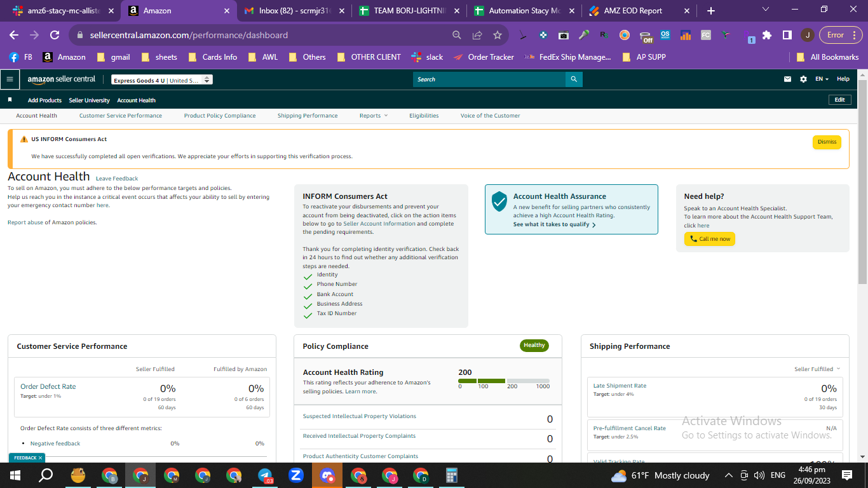Open the Product Policy Compliance tab
Screen dimensions: 868x488
[x=220, y=116]
